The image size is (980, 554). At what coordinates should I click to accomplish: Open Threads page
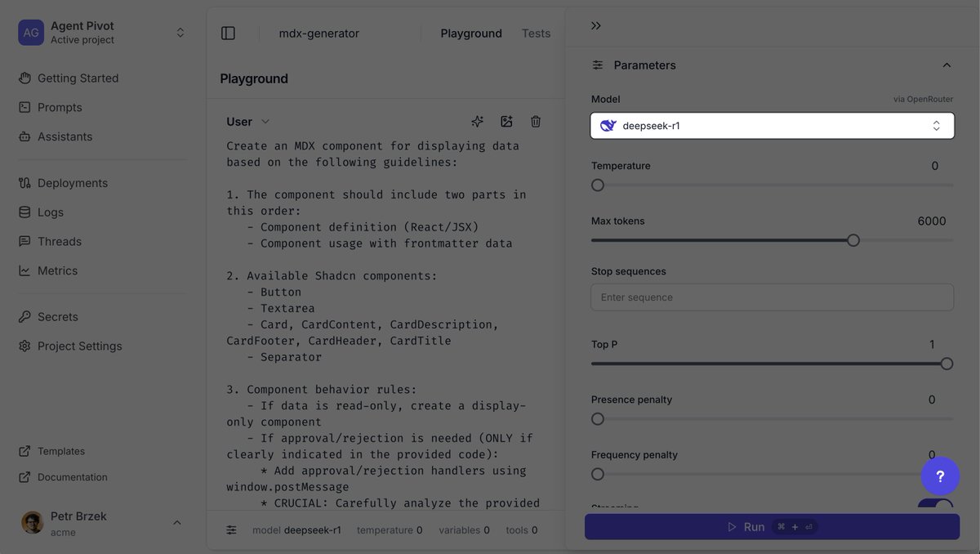(x=50, y=241)
